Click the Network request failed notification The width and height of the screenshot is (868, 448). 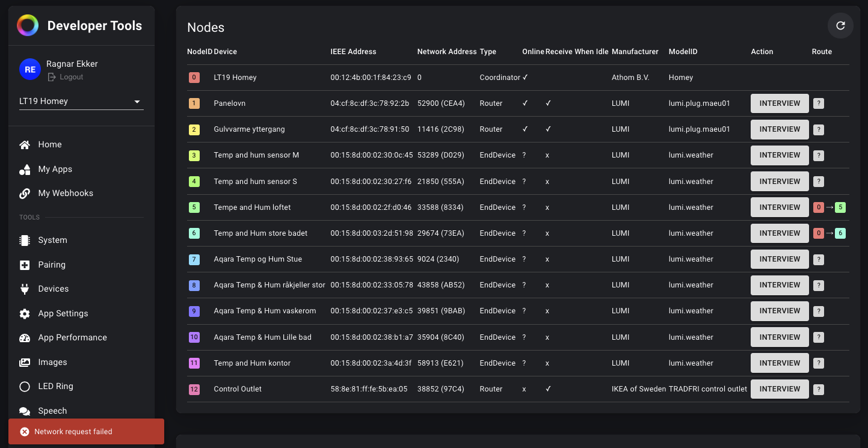point(86,432)
